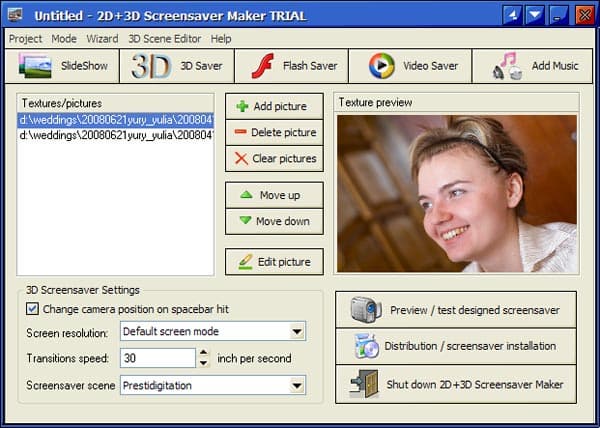Open the Help menu
The height and width of the screenshot is (428, 600).
pos(221,39)
